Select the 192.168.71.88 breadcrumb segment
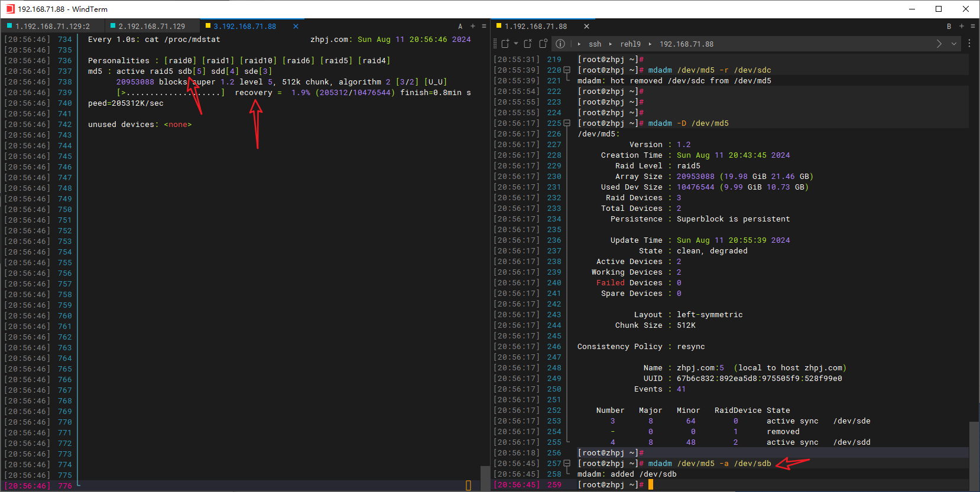Image resolution: width=980 pixels, height=492 pixels. (x=686, y=44)
